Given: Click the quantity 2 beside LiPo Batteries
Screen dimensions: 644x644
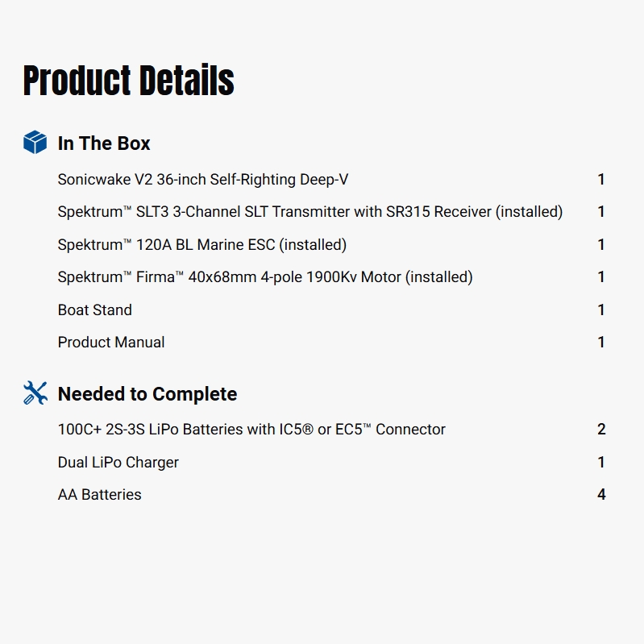Looking at the screenshot, I should pos(601,430).
